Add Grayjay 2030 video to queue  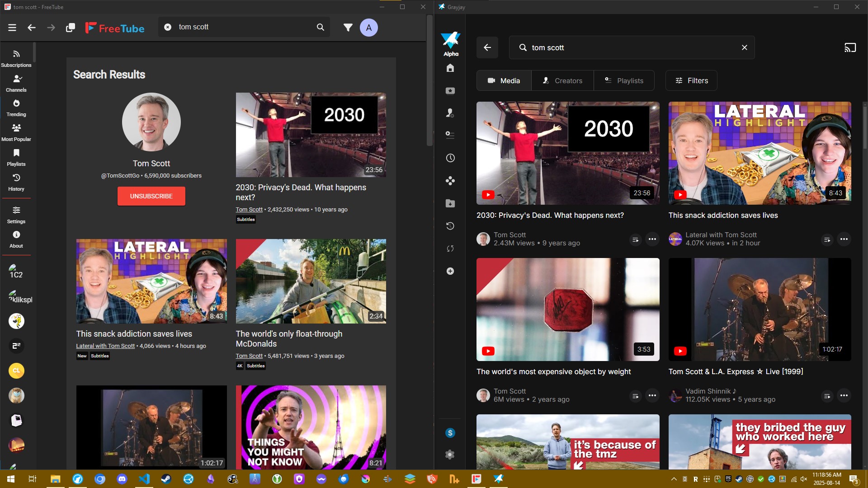pos(635,239)
